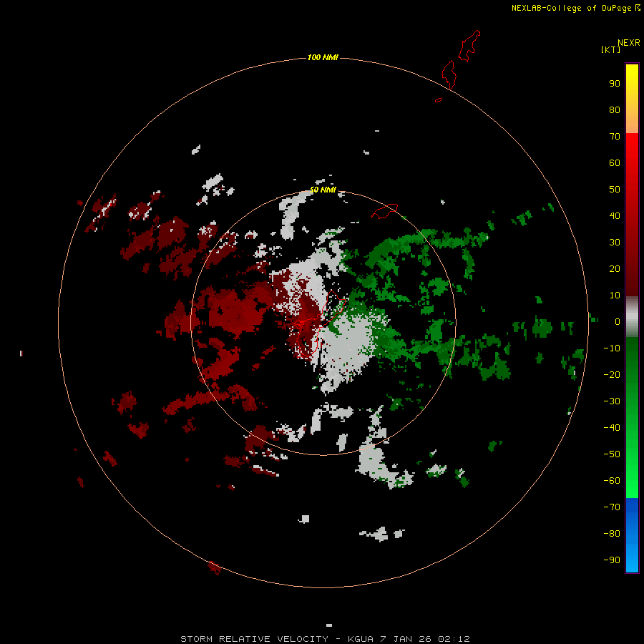Select the positive 40 scale value
The width and height of the screenshot is (644, 644).
(x=615, y=215)
